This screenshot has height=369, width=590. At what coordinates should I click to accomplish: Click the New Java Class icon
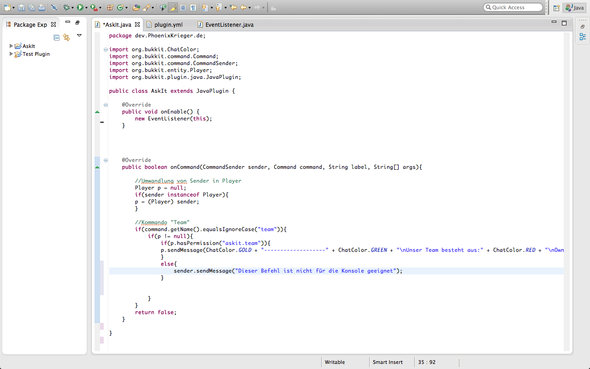(x=120, y=8)
